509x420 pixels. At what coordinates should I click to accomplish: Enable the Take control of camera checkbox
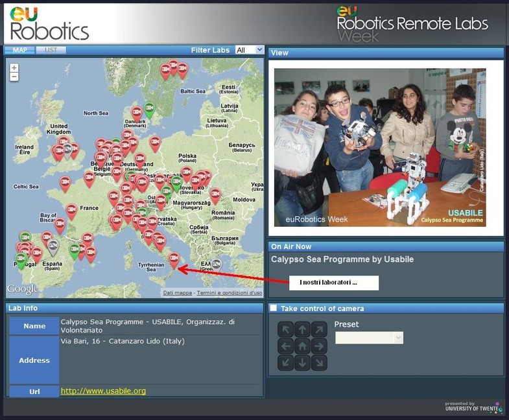click(274, 309)
